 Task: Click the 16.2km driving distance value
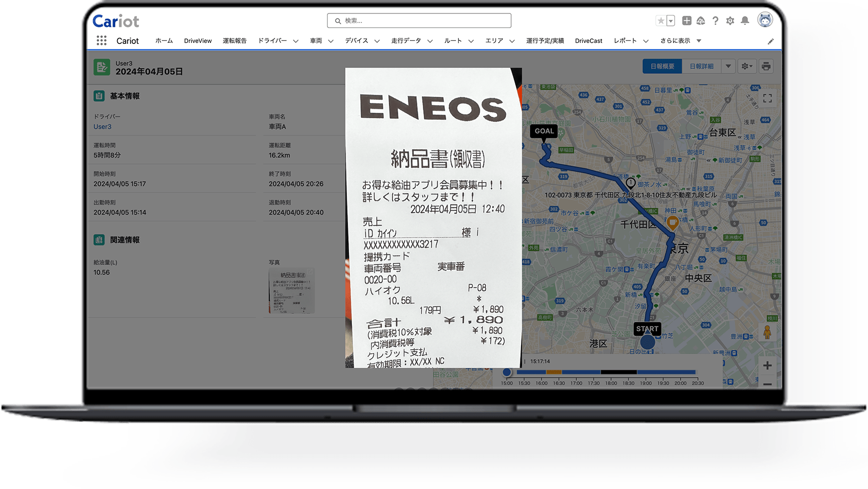coord(279,155)
